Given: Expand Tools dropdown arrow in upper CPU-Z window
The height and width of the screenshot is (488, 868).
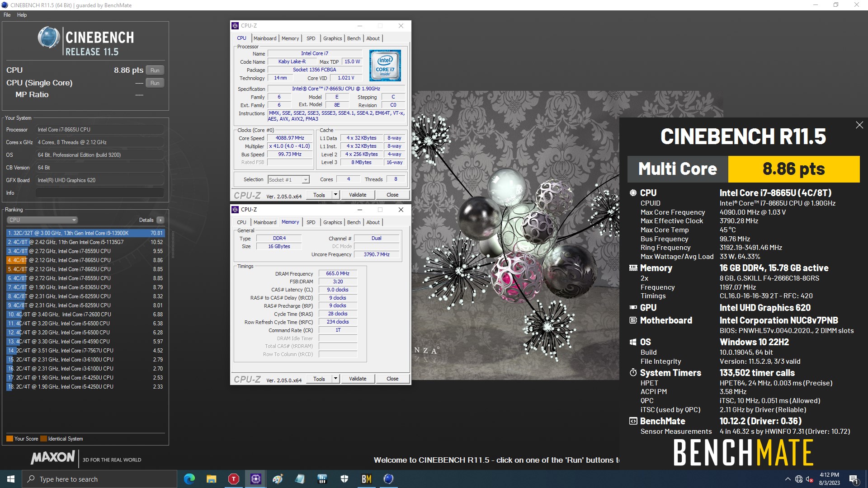Looking at the screenshot, I should tap(335, 195).
